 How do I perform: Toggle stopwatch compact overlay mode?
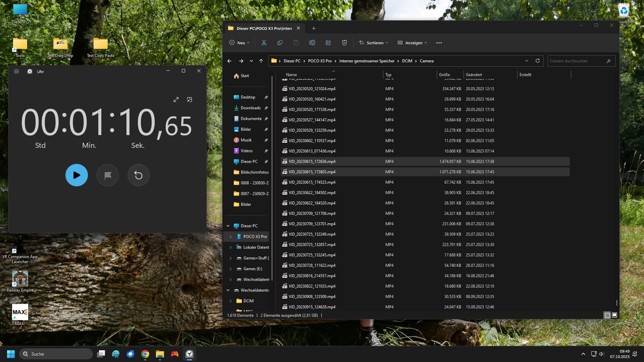190,100
